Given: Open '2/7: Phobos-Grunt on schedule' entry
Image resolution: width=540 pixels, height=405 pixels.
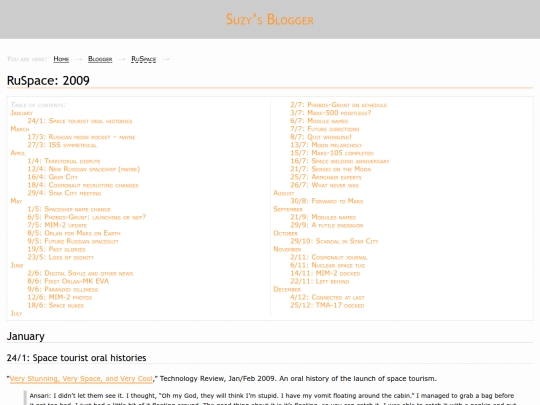Looking at the screenshot, I should pos(339,105).
